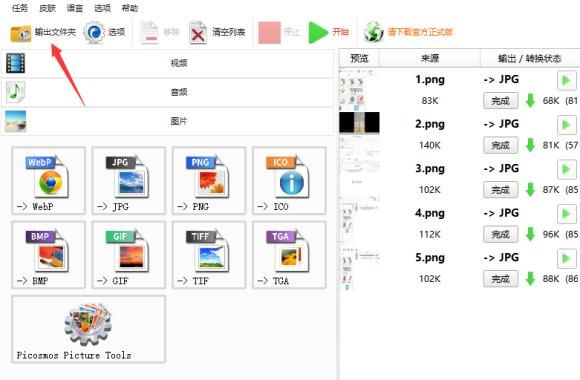Viewport: 580px width, 380px height.
Task: Choose convert to TGA format
Action: point(289,255)
